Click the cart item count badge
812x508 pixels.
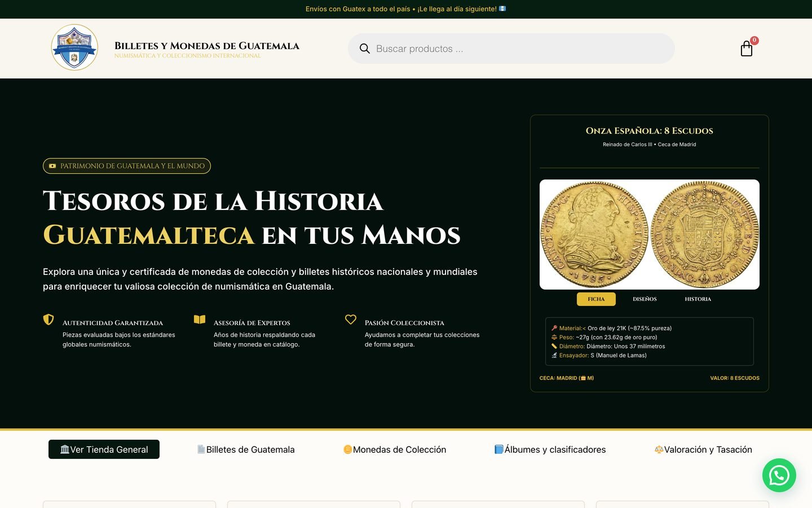(x=754, y=41)
